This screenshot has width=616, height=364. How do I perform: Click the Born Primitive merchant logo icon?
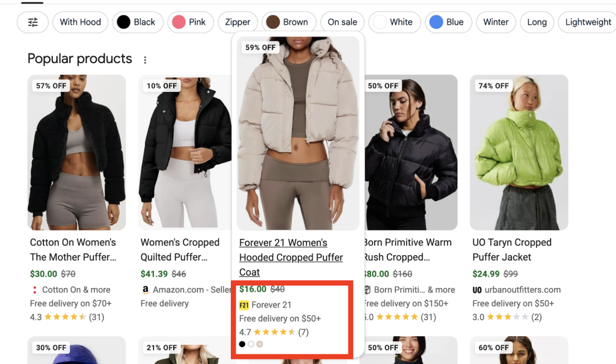click(367, 290)
